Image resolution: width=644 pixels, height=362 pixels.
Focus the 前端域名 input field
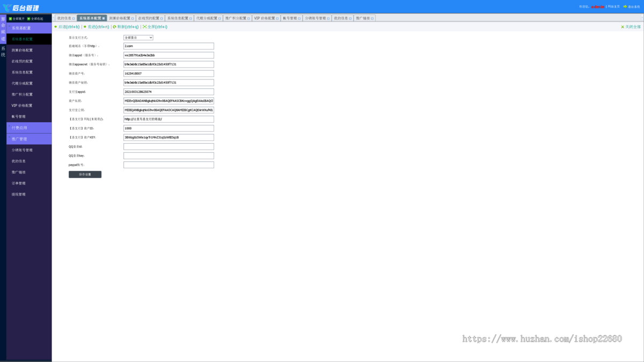coord(169,46)
